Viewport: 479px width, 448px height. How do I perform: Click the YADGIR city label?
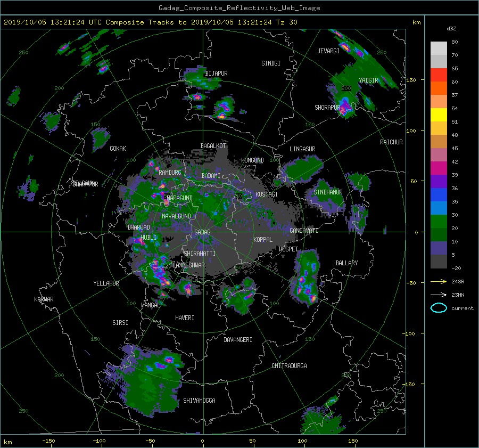[368, 80]
